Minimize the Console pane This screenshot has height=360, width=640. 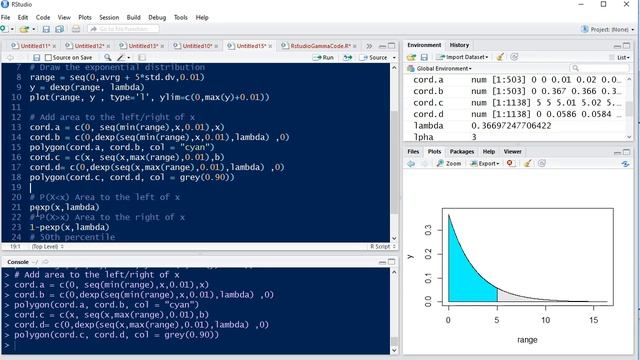[382, 262]
